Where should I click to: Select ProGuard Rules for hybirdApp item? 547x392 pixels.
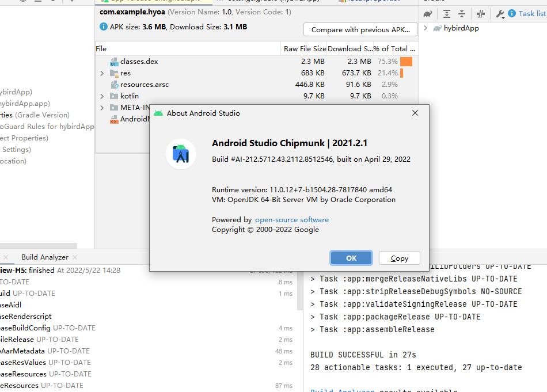click(47, 126)
